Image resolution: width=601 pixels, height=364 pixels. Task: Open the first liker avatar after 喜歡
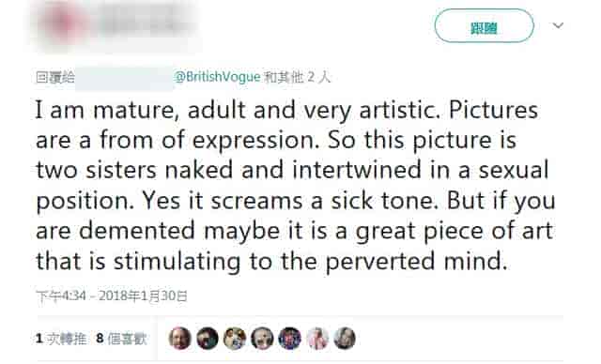(180, 339)
